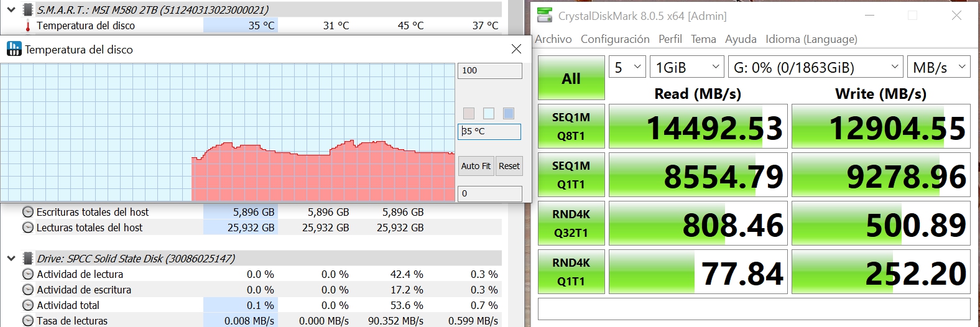Close the CrystalDiskMark window
Image resolution: width=980 pixels, height=327 pixels.
point(956,16)
